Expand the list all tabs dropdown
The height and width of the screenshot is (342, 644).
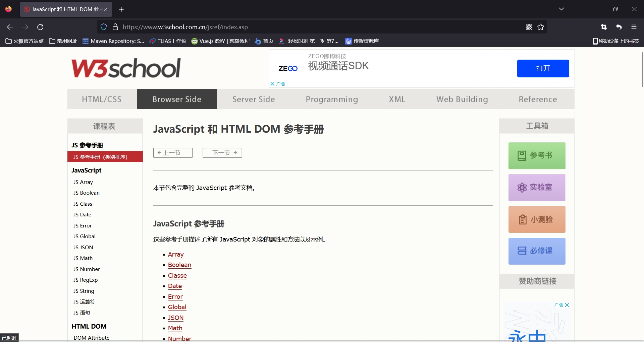(561, 9)
